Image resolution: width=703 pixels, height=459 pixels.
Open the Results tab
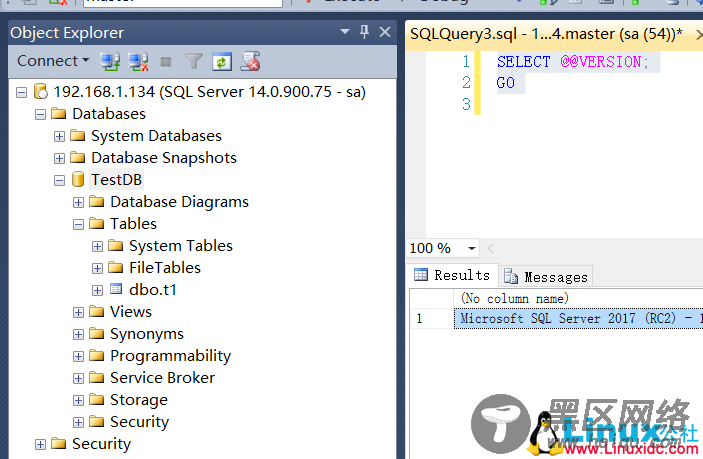[453, 275]
